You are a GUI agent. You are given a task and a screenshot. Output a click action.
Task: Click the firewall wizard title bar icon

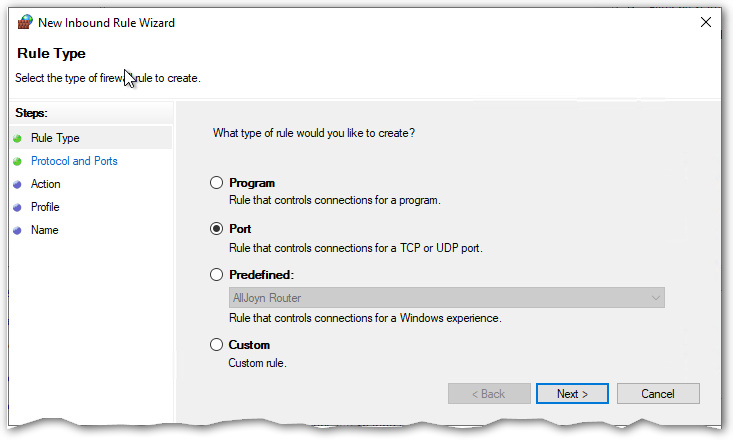24,22
